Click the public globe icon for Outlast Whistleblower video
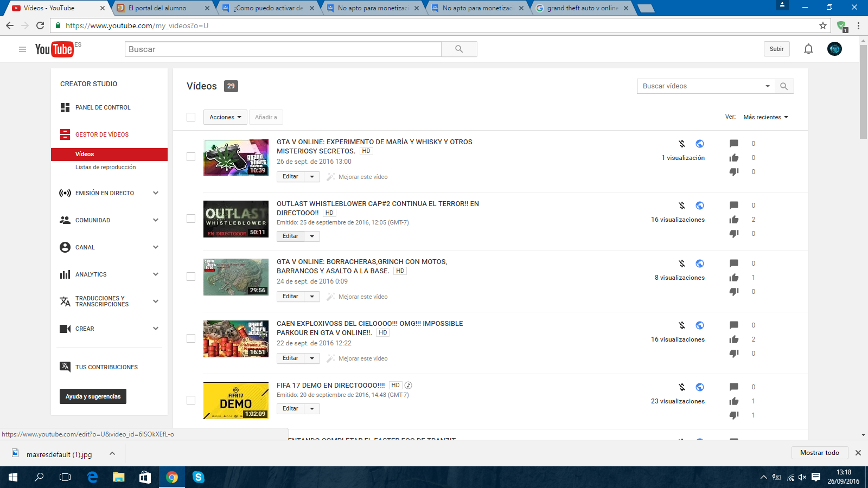868x488 pixels. tap(700, 206)
